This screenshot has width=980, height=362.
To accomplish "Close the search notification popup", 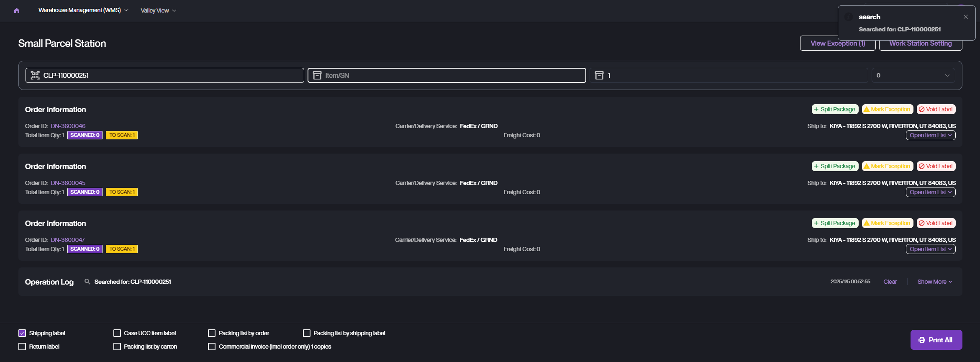I will 966,17.
